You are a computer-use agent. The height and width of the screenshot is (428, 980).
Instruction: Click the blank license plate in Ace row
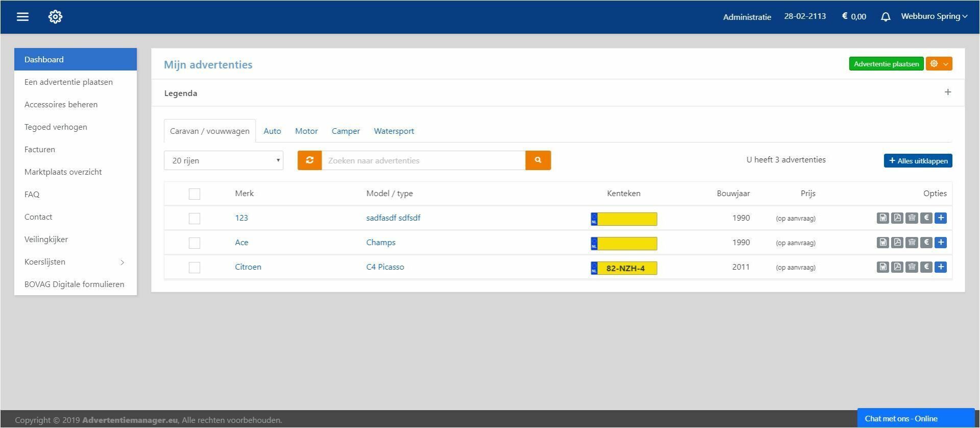[x=624, y=244]
